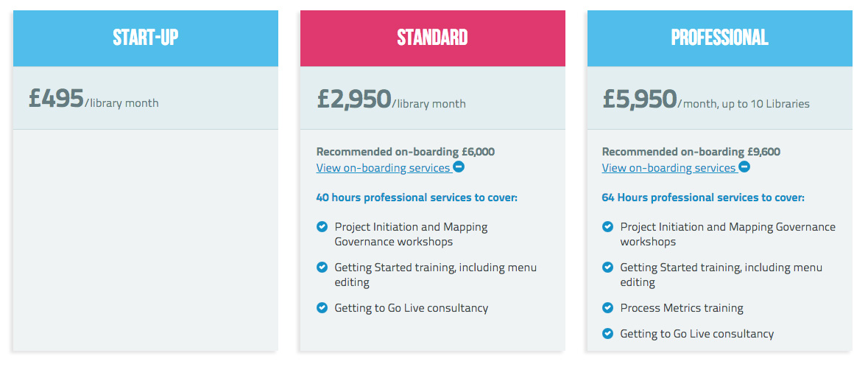Open View on-boarding services link under Standard
This screenshot has height=370, width=868.
(x=383, y=168)
